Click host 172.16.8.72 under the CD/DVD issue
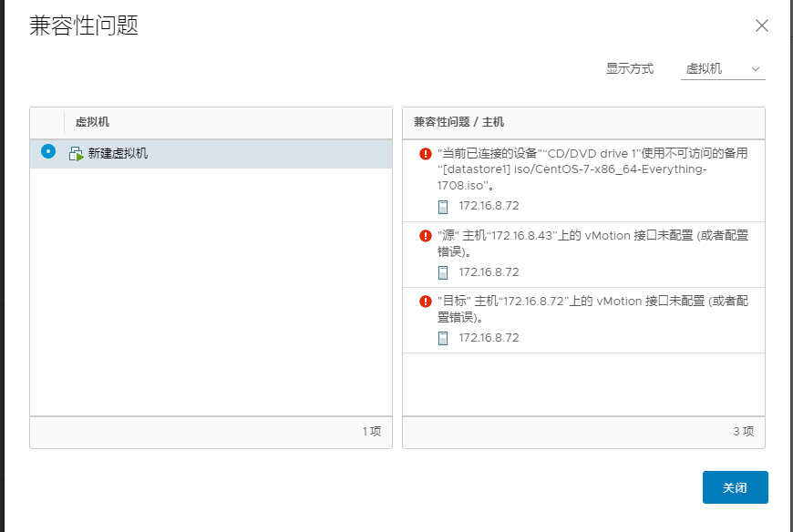This screenshot has width=793, height=532. (489, 206)
